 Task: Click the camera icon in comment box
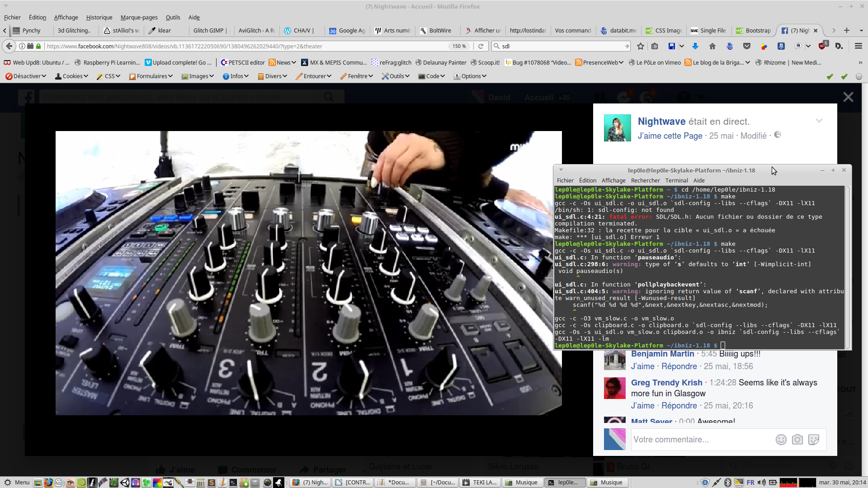click(797, 440)
